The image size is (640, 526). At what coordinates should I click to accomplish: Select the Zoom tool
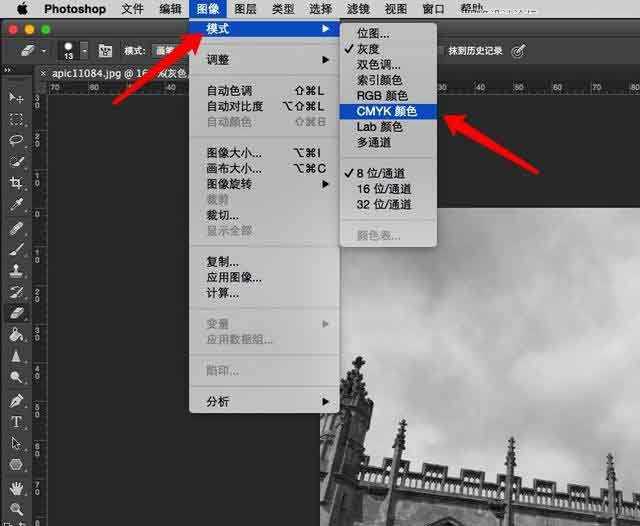pos(16,509)
